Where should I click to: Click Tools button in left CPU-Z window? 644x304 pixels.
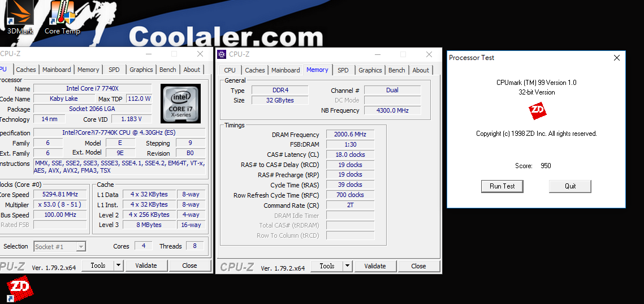[98, 266]
